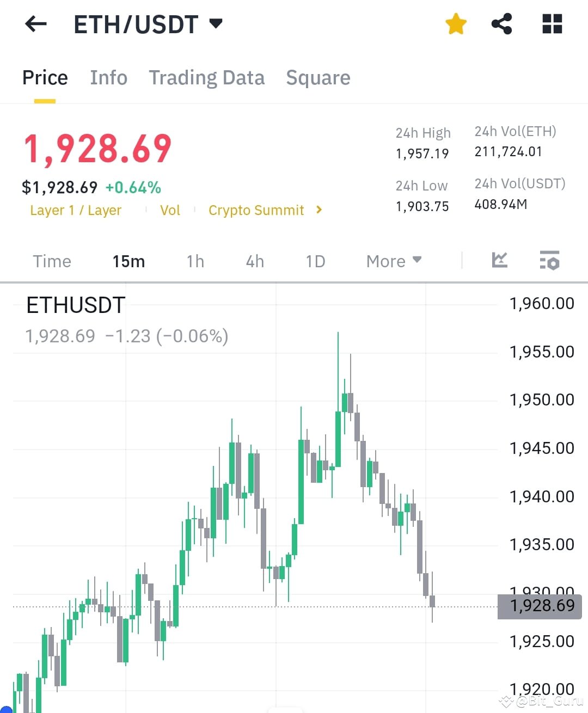588x713 pixels.
Task: Open the share options icon
Action: (x=502, y=24)
